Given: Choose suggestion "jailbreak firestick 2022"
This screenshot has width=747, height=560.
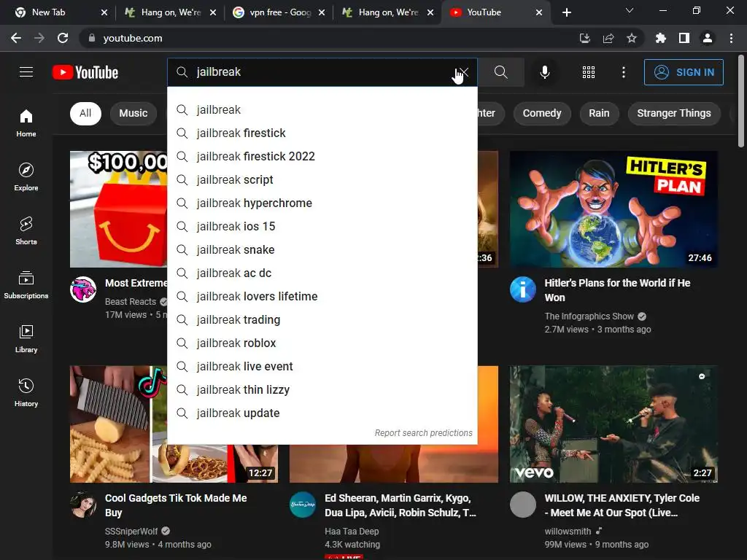Looking at the screenshot, I should point(322,156).
